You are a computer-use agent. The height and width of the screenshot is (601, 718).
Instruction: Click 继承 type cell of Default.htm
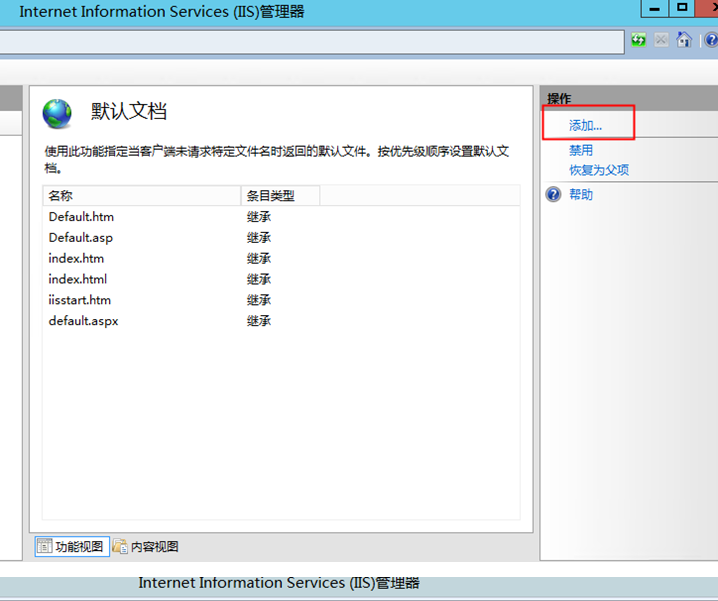[259, 217]
